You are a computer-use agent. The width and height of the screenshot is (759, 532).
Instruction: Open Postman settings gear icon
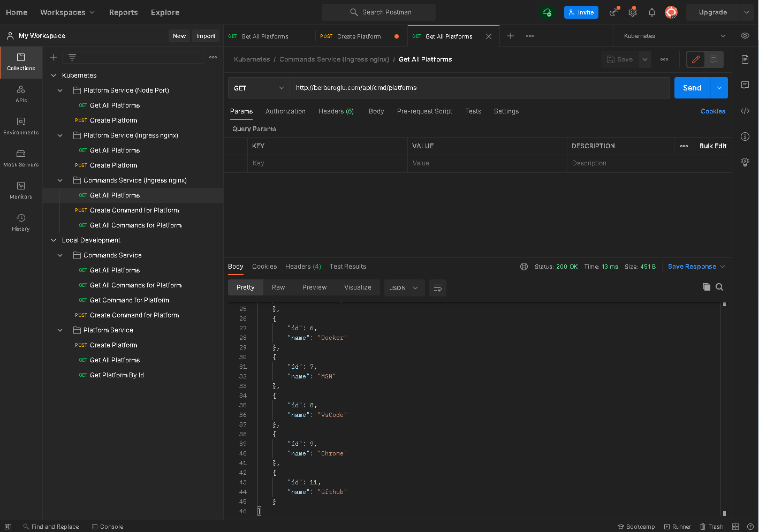pyautogui.click(x=633, y=12)
